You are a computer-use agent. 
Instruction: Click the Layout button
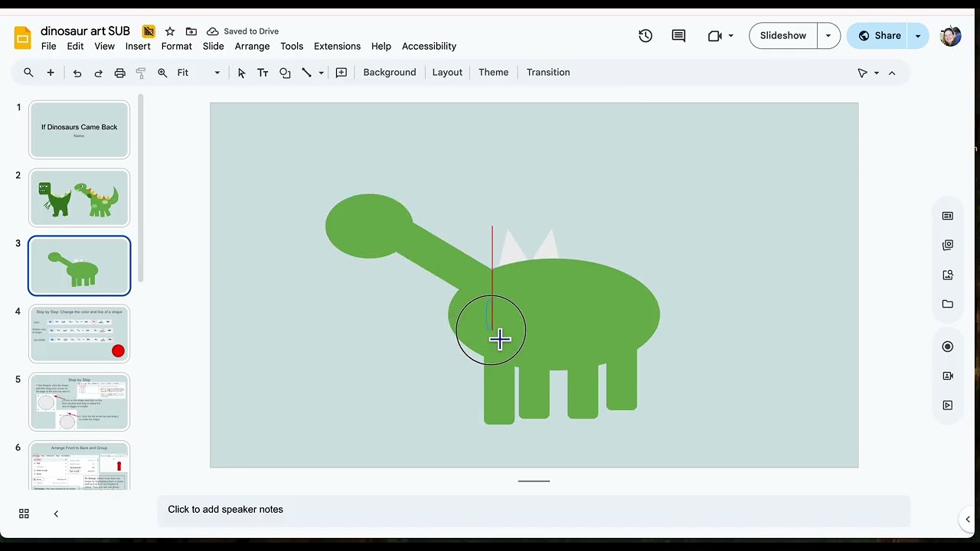447,72
